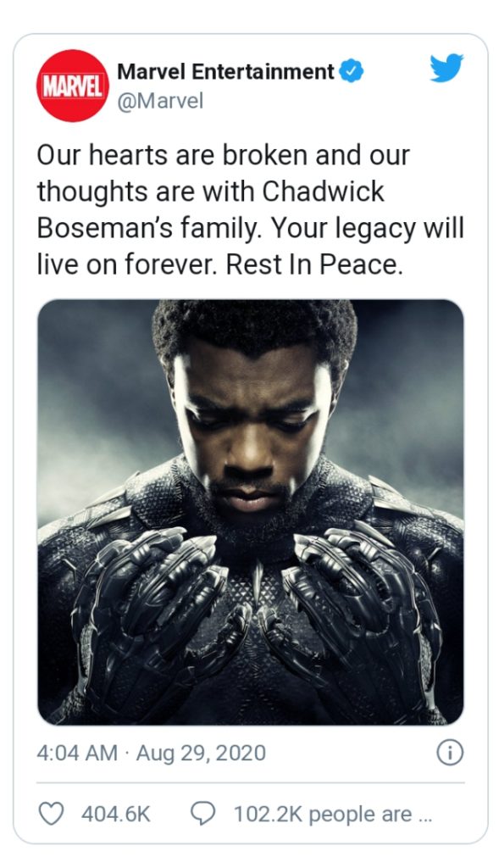
Task: Click the tweet text about Chadwick Boseman
Action: point(251,210)
